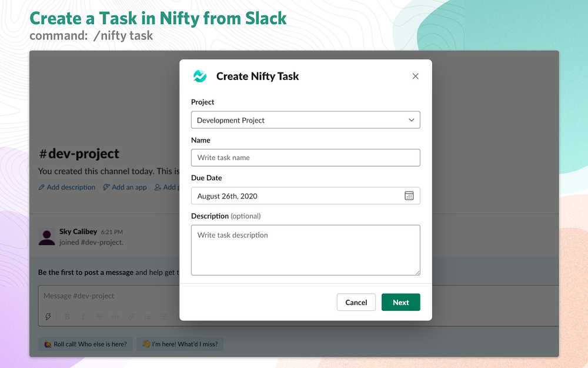Toggle strikethrough formatting in message box
Viewport: 588px width, 368px height.
99,317
